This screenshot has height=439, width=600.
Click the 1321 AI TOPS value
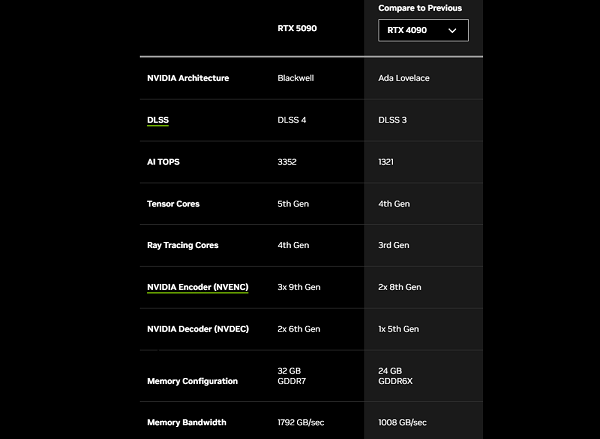point(386,162)
